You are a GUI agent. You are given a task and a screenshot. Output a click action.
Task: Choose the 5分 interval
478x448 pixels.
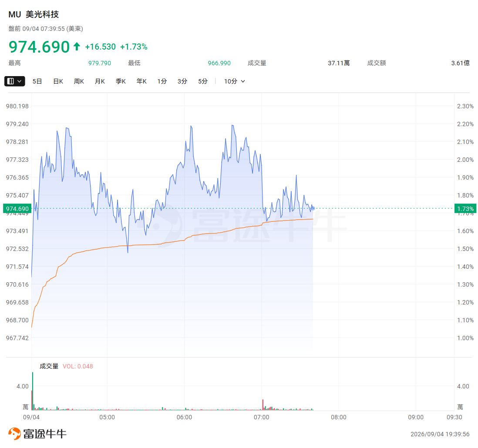coord(203,81)
